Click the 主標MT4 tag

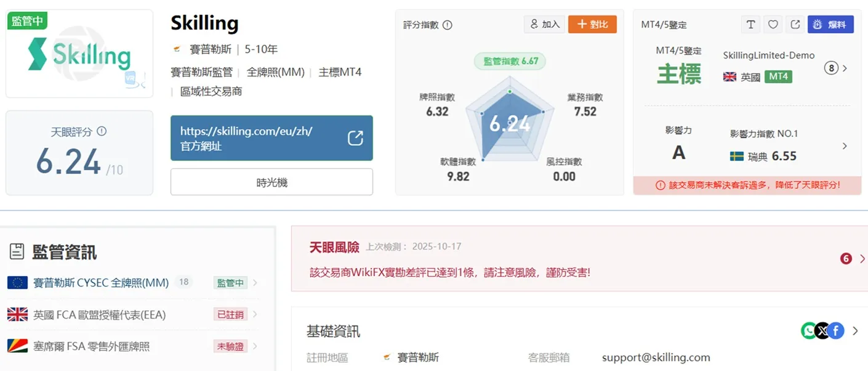tap(340, 72)
